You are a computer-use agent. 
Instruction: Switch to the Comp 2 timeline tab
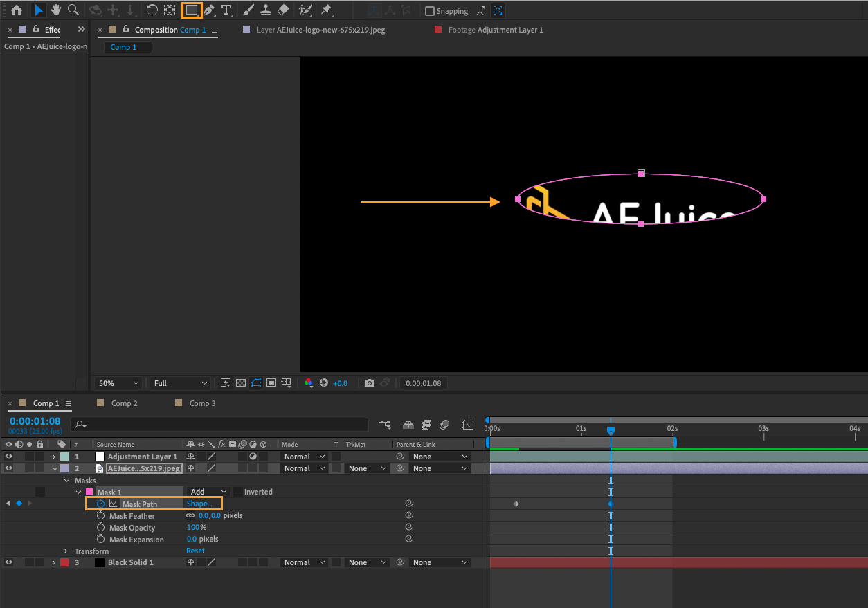coord(124,403)
